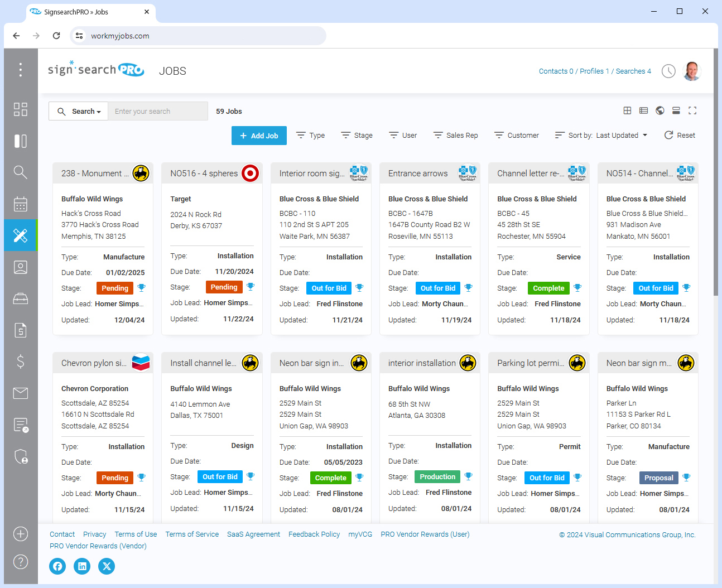Viewport: 722px width, 588px height.
Task: Open the Search type dropdown
Action: coord(79,111)
